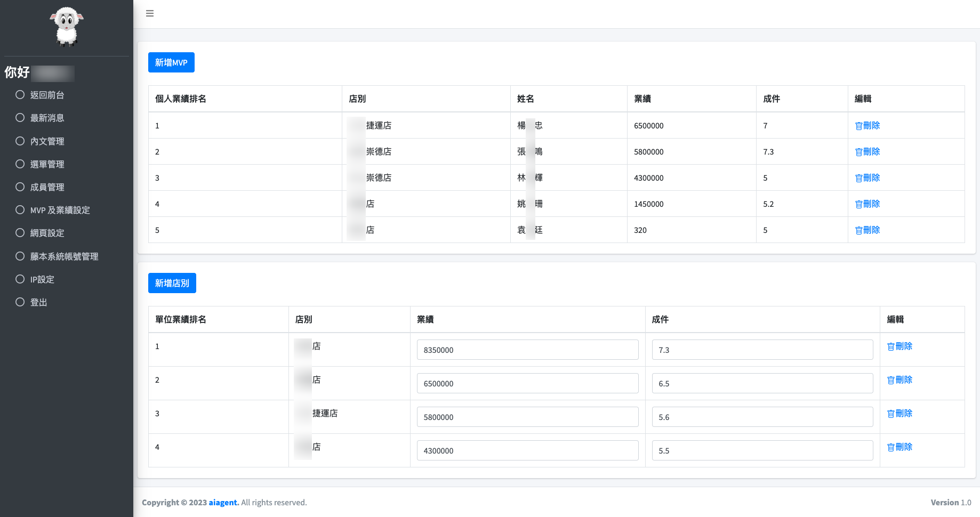The width and height of the screenshot is (980, 517).
Task: Delete MVP row with 4300000 performance
Action: [867, 178]
